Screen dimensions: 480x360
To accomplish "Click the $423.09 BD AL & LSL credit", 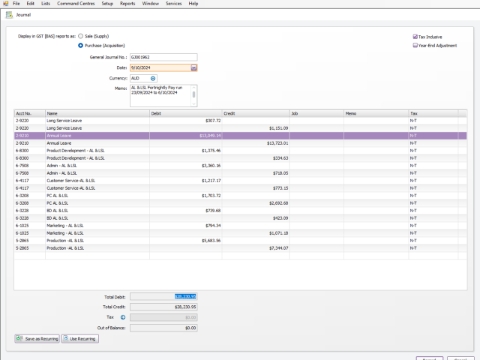I will pos(256,218).
